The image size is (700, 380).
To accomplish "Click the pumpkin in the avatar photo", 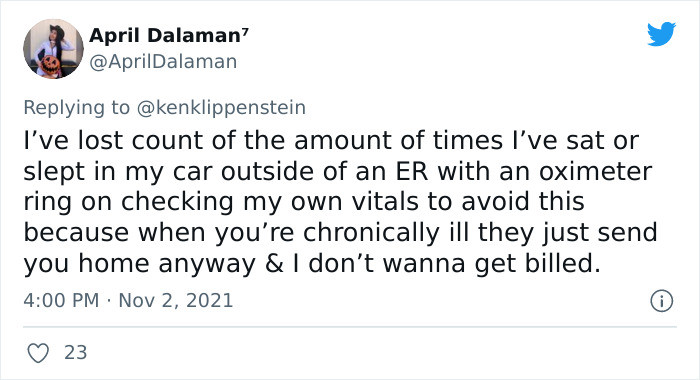I will (x=51, y=66).
